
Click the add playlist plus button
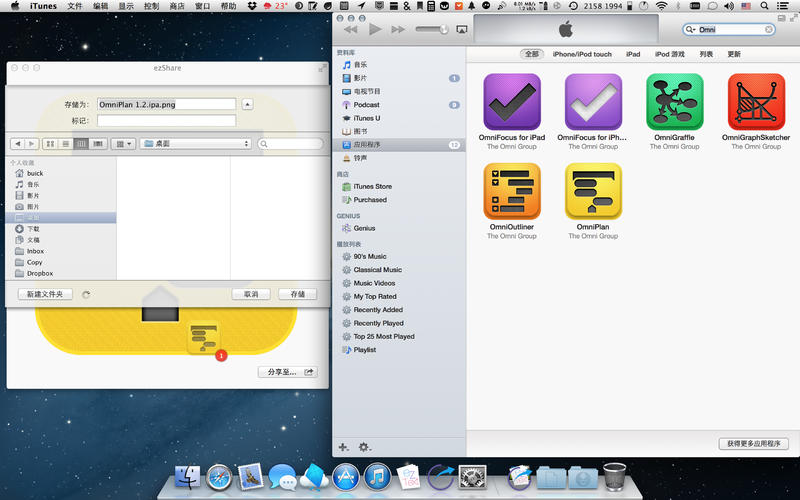(x=343, y=447)
